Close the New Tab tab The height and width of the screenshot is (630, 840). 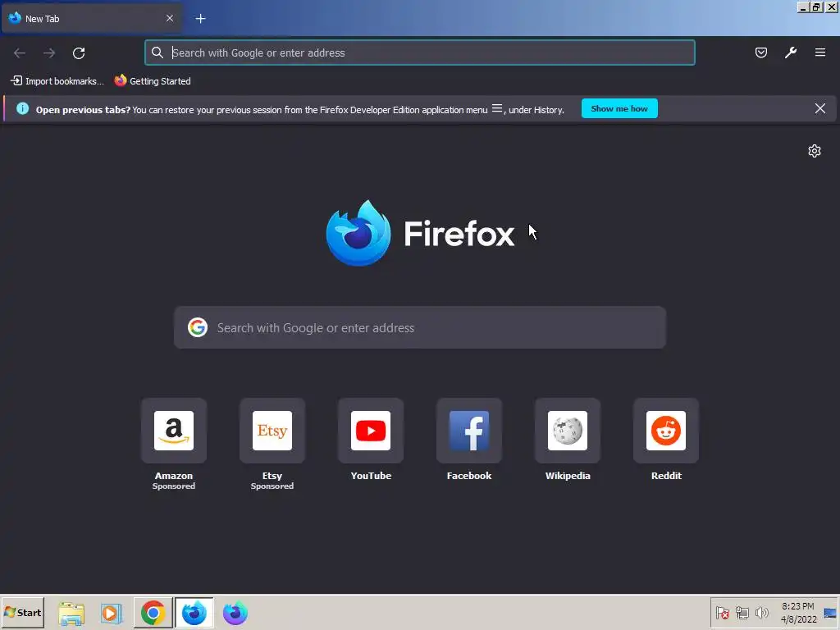169,18
